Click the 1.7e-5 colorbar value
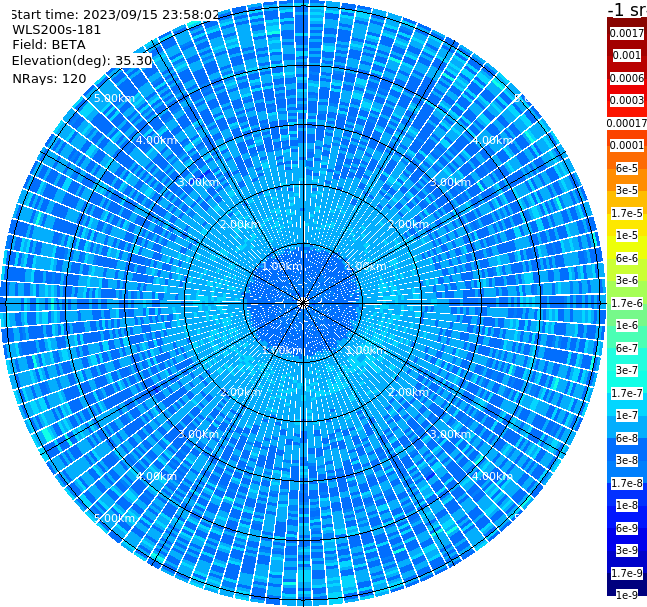This screenshot has height=607, width=647. 627,213
